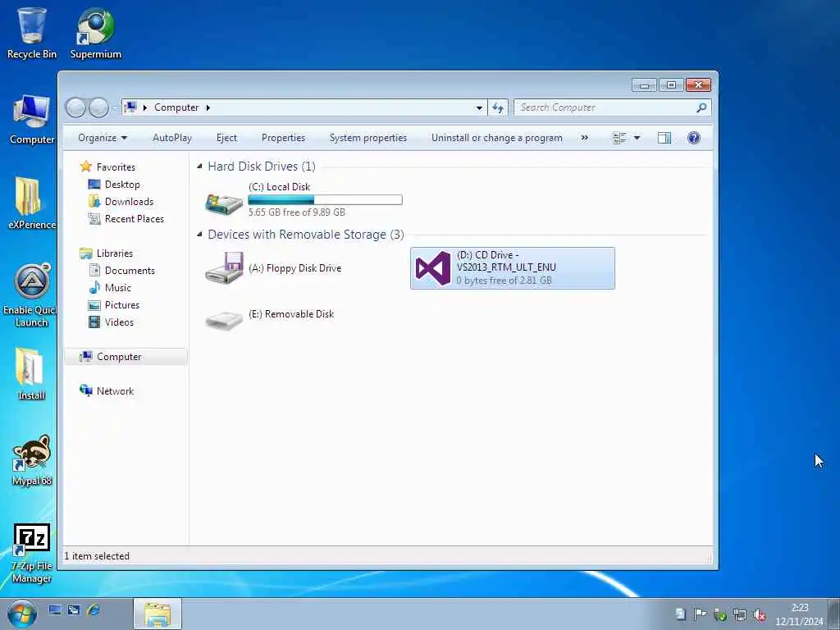
Task: Click the C: drive usage bar
Action: point(325,200)
